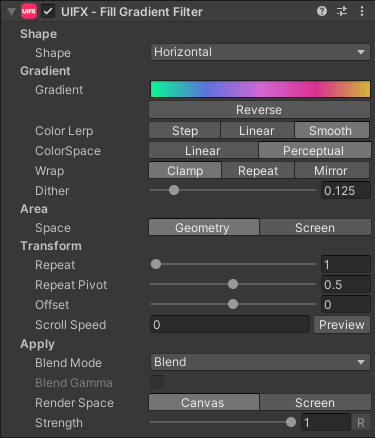
Task: Click the Strength slider handle
Action: click(x=291, y=422)
